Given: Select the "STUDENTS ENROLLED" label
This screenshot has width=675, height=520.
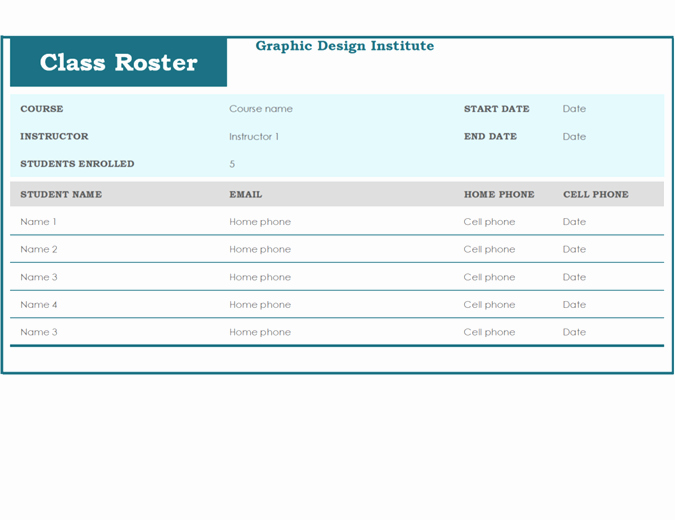Looking at the screenshot, I should click(x=77, y=164).
